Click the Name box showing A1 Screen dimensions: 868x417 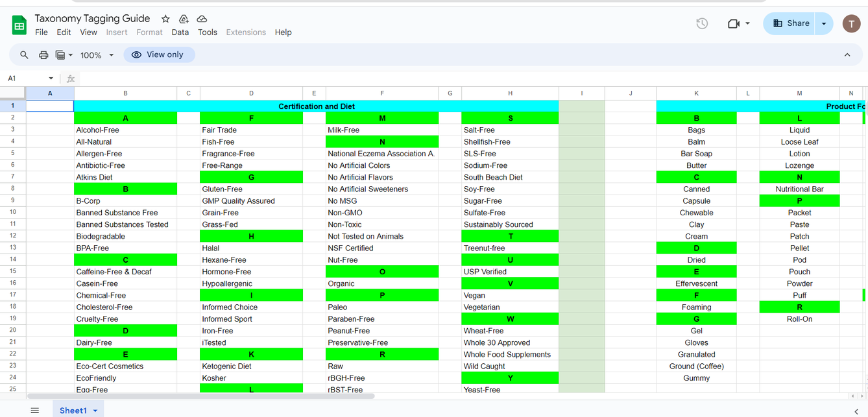25,78
